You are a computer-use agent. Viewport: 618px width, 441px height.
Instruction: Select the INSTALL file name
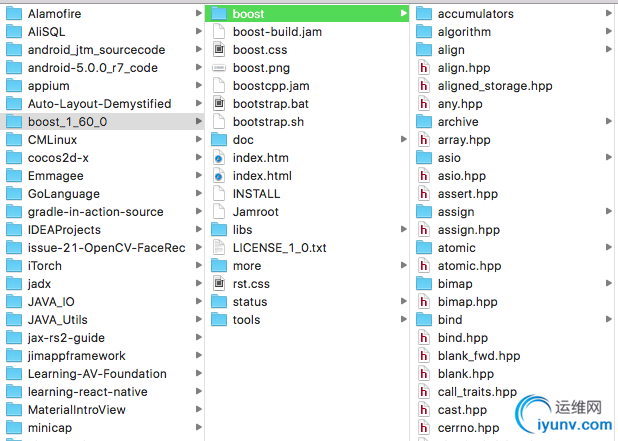257,194
